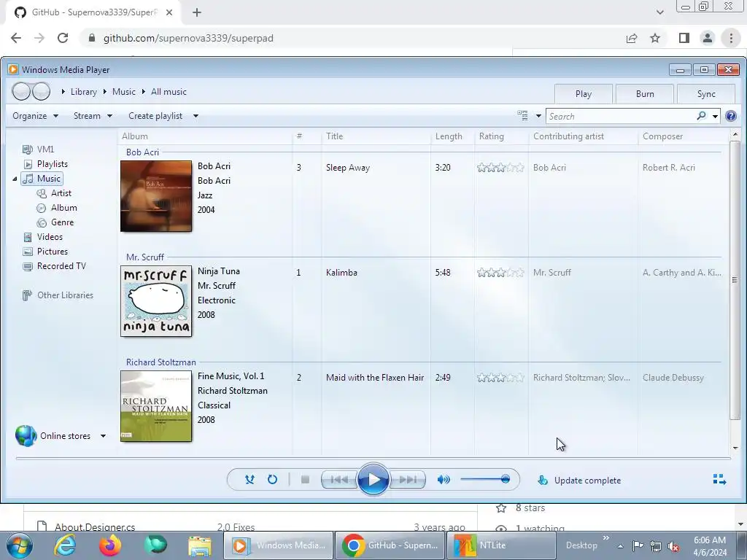Open Pictures in navigation pane
Viewport: 747px width, 560px height.
point(46,252)
